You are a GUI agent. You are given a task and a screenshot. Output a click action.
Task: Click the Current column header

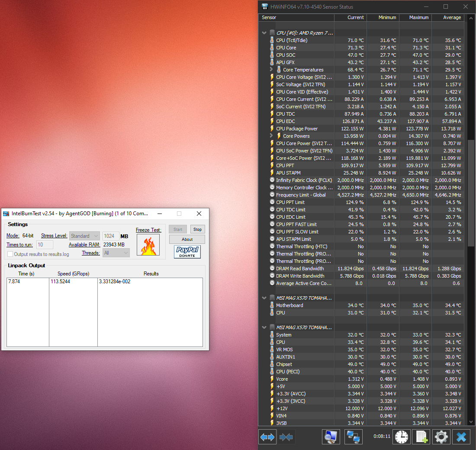[x=351, y=17]
